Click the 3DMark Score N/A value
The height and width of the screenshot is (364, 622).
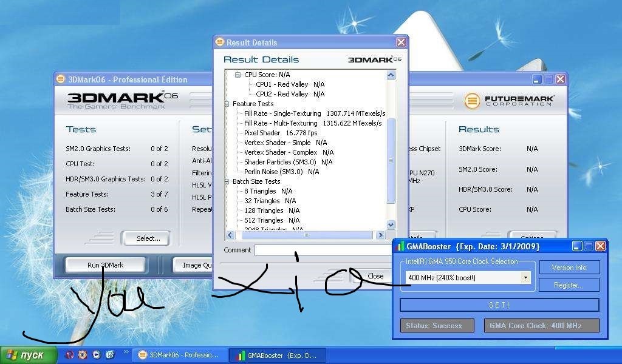(x=532, y=149)
